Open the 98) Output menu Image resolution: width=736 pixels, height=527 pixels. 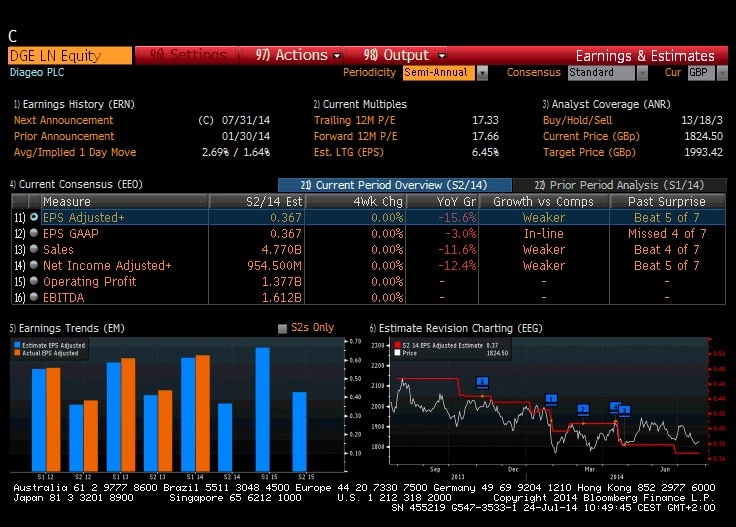click(x=395, y=55)
